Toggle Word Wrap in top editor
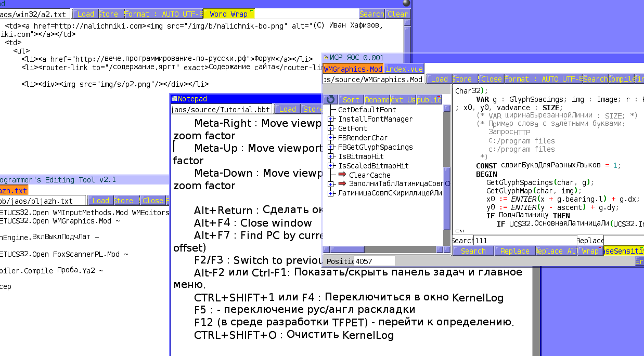The image size is (644, 356). tap(228, 14)
